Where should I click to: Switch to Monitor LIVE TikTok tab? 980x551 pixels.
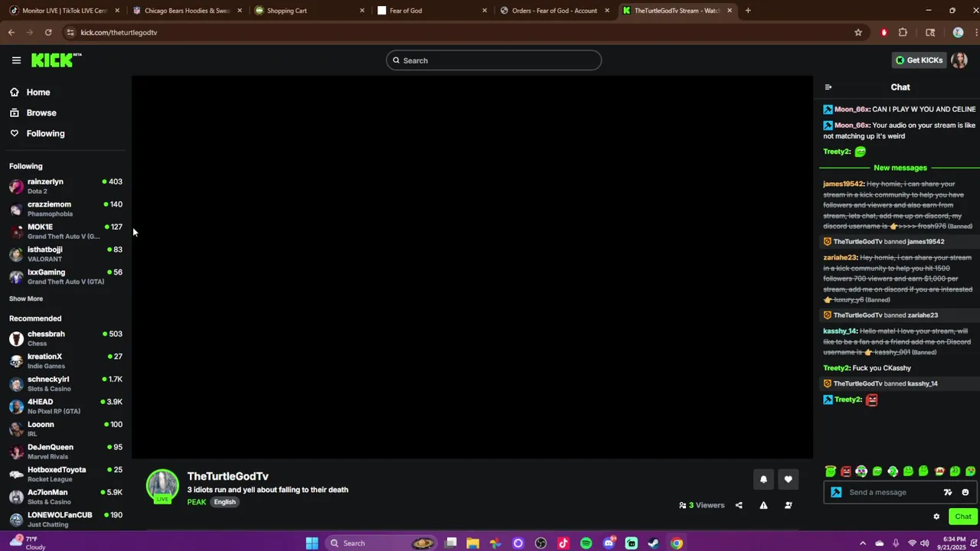point(65,11)
